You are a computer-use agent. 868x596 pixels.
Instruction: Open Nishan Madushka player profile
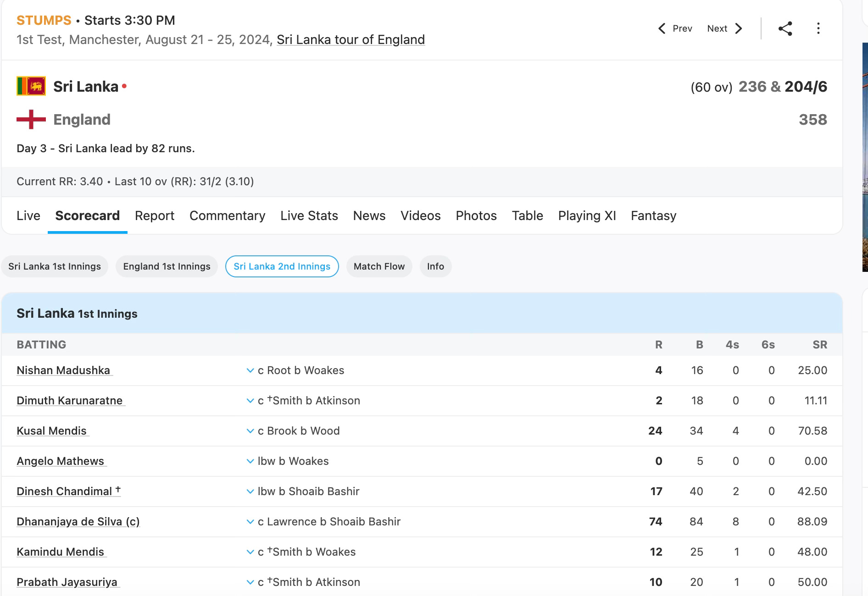tap(63, 370)
